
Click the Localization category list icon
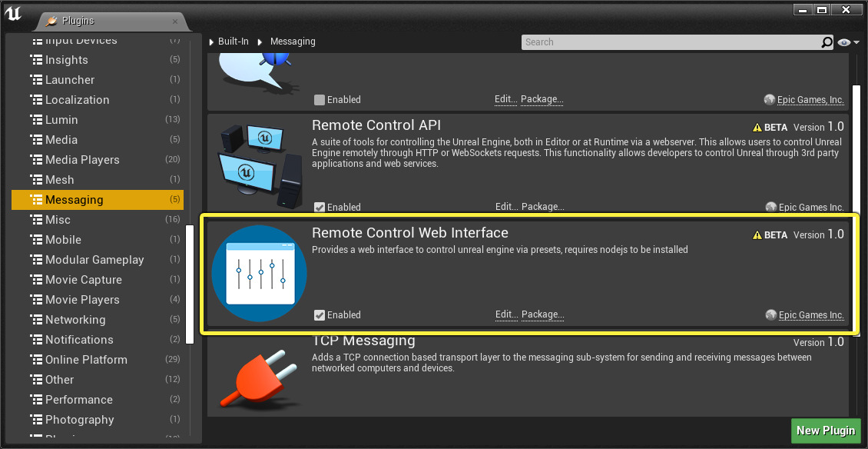pos(36,100)
